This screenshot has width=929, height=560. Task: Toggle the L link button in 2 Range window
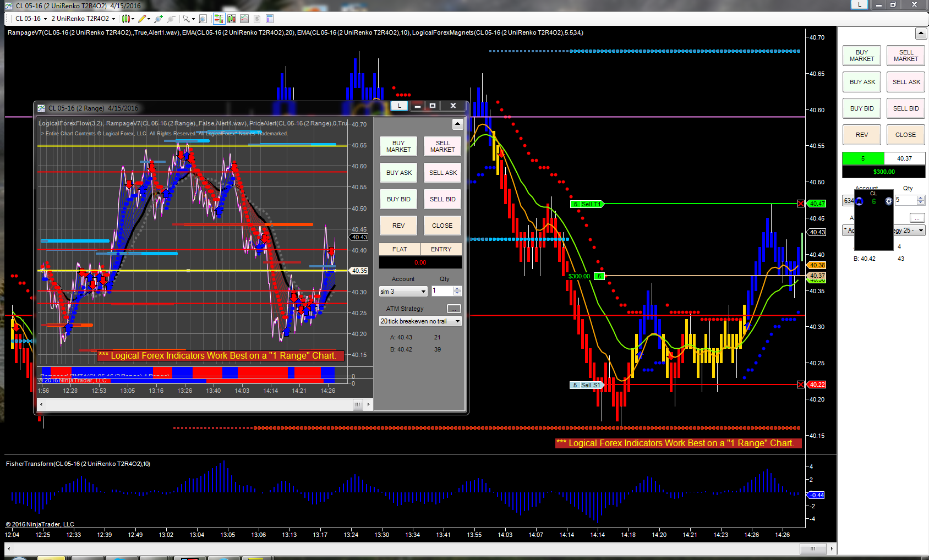point(400,106)
